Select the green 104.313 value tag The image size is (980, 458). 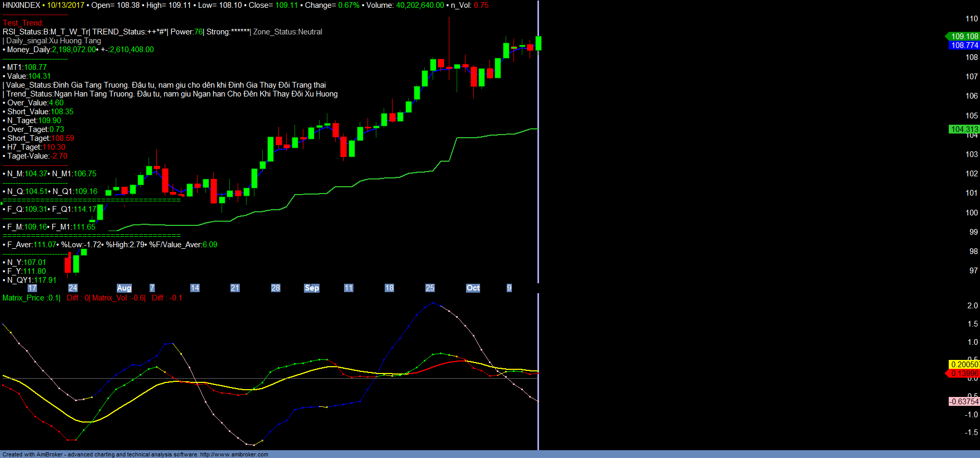964,129
